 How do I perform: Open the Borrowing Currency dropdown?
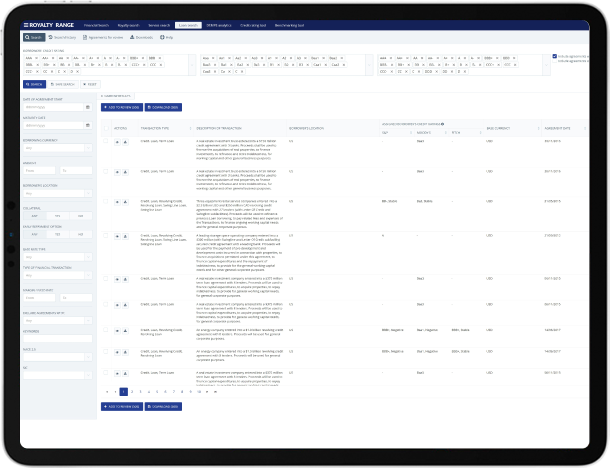57,146
